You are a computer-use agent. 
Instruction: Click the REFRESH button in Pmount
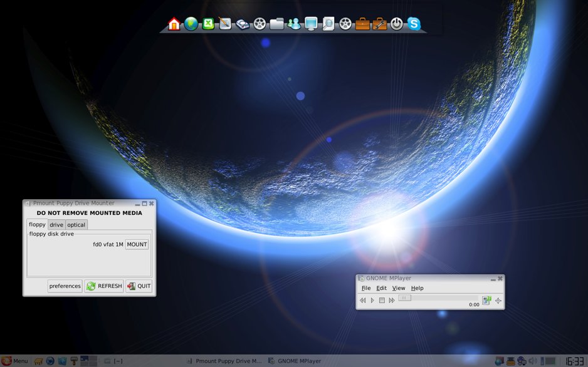point(104,286)
